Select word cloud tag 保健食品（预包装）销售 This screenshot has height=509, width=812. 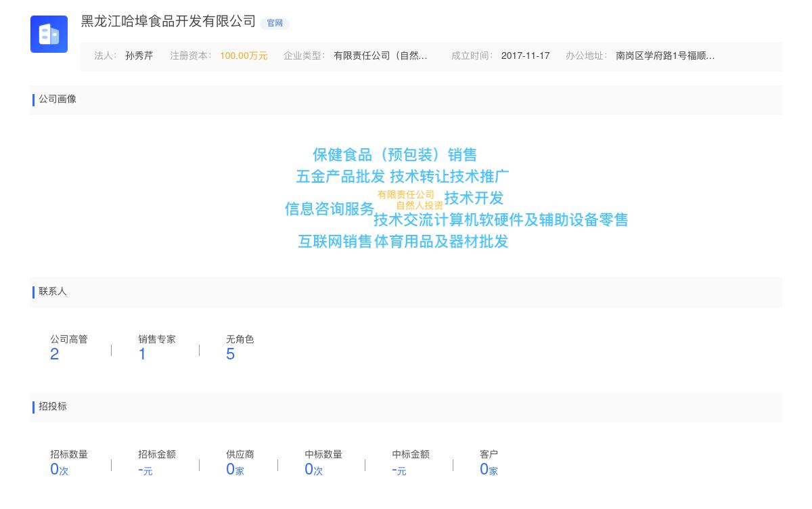[394, 155]
